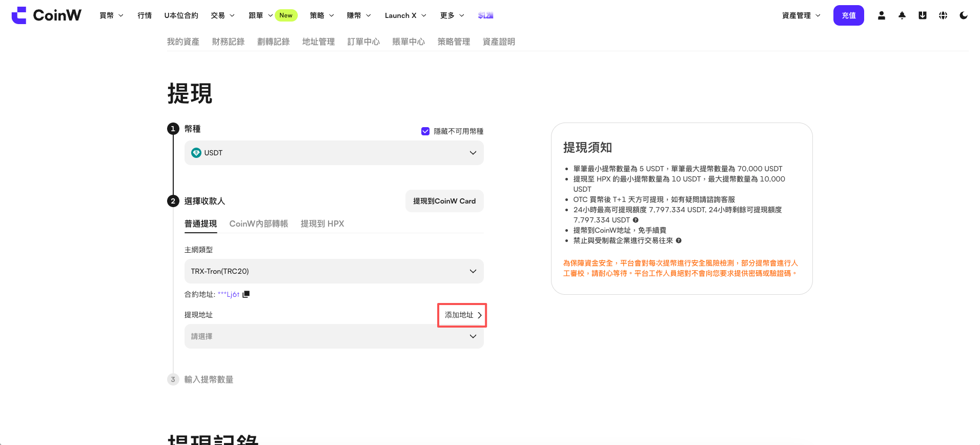Switch to 劃轉記錄 tab
This screenshot has height=445, width=980.
tap(273, 42)
